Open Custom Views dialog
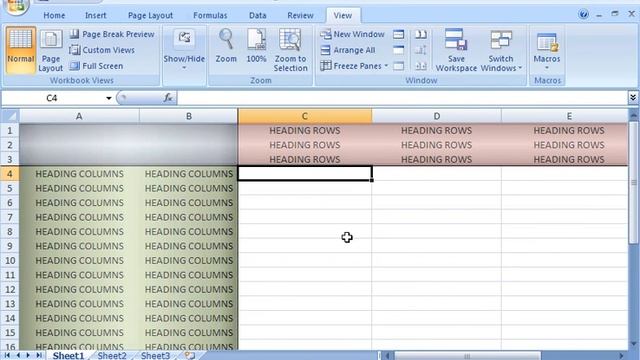The width and height of the screenshot is (640, 360). tap(102, 50)
